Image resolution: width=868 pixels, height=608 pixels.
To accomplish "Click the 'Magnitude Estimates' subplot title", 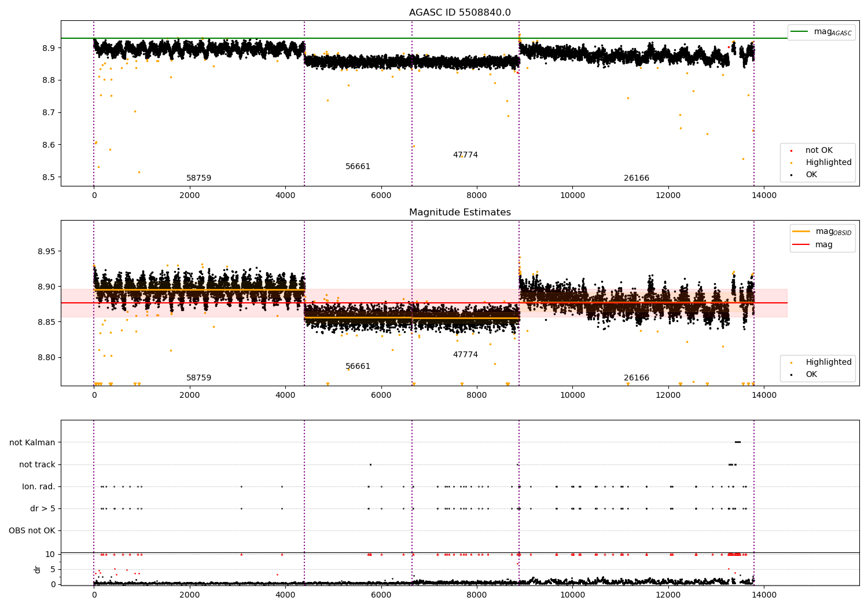I will [459, 213].
